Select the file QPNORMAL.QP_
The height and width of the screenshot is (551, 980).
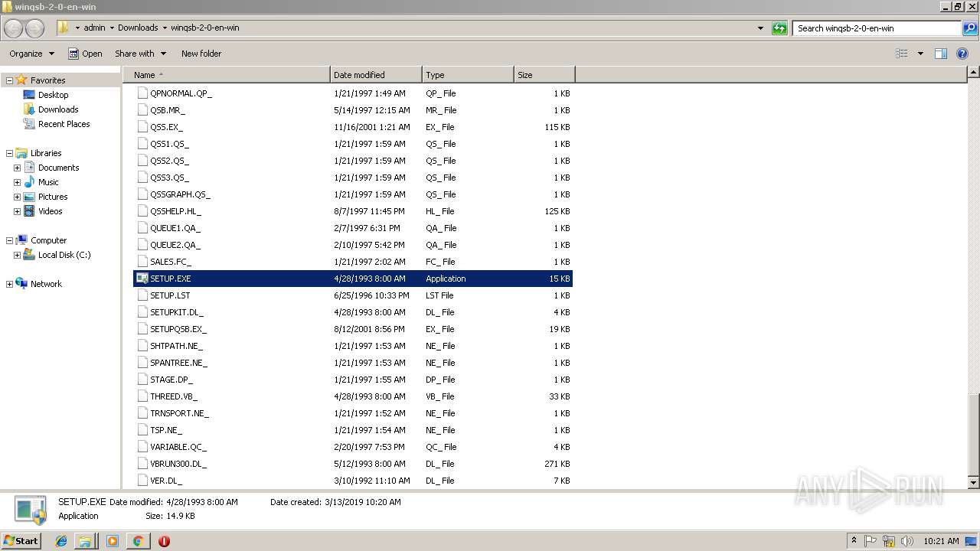pyautogui.click(x=353, y=93)
